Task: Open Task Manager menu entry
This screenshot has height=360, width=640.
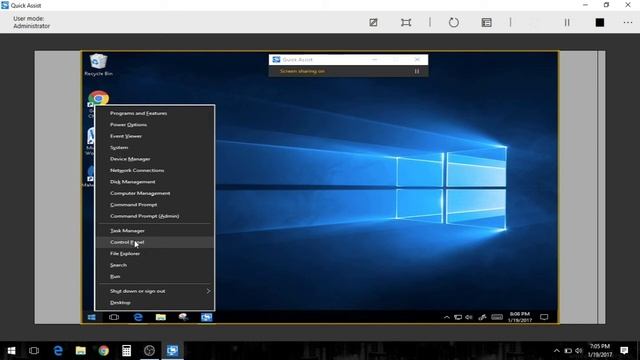Action: [x=155, y=231]
